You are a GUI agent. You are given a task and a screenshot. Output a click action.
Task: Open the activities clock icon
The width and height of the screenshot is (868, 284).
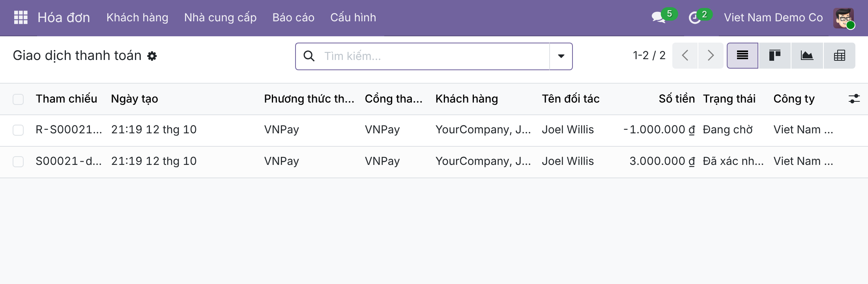pyautogui.click(x=694, y=18)
